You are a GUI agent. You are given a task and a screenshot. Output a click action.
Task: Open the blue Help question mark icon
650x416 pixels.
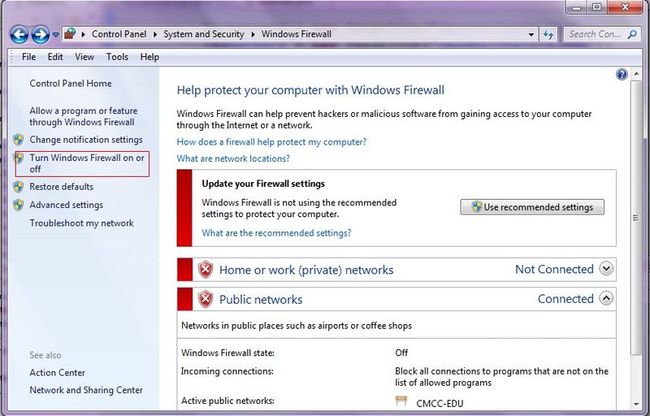point(622,74)
